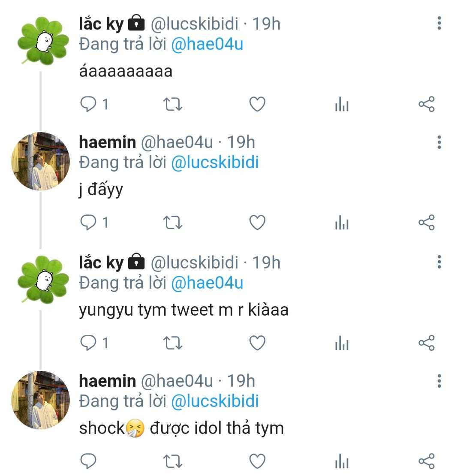Like the "j đấyy" tweet
The height and width of the screenshot is (476, 463).
pos(257,223)
